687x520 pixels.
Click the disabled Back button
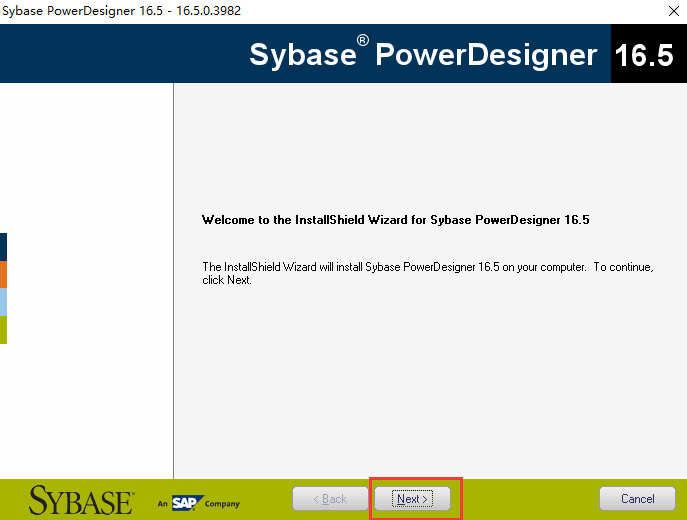tap(330, 499)
